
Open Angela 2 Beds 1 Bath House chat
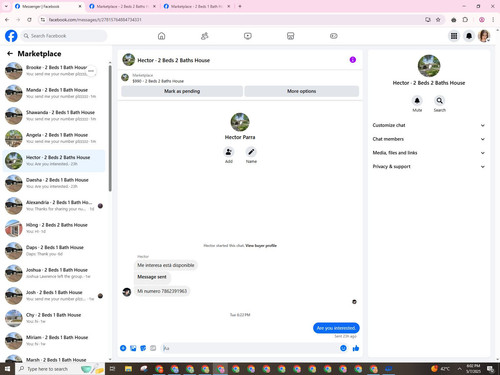pos(54,138)
